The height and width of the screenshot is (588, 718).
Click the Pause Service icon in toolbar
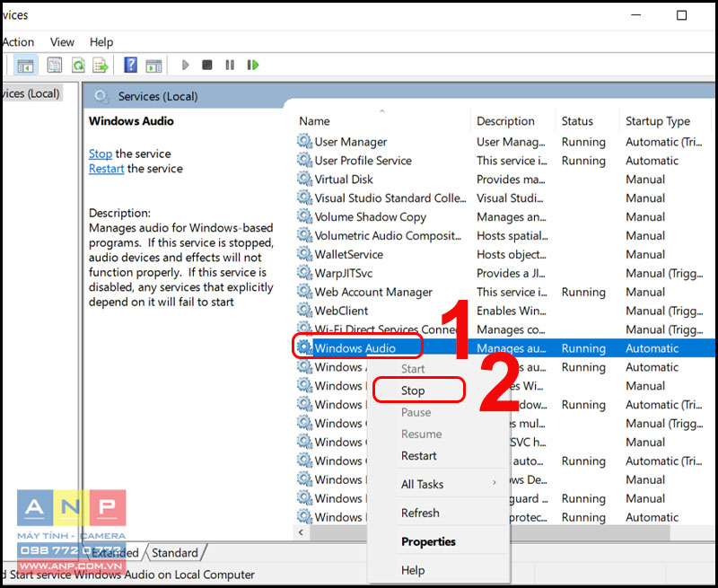point(230,65)
